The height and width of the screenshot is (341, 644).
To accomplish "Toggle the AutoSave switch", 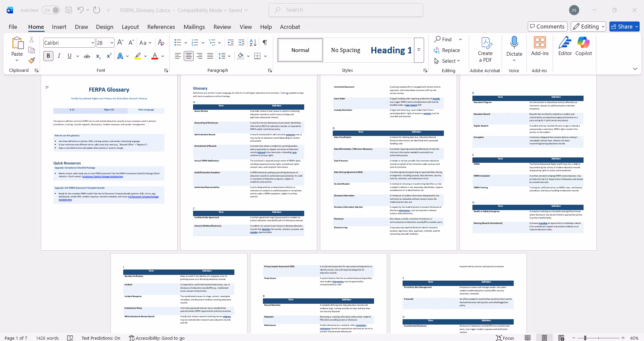I will click(x=51, y=10).
